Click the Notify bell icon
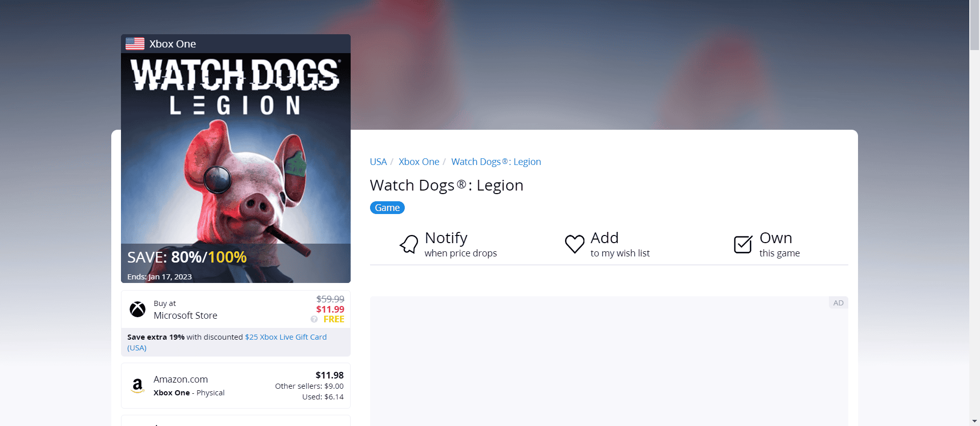The height and width of the screenshot is (426, 980). pyautogui.click(x=409, y=244)
